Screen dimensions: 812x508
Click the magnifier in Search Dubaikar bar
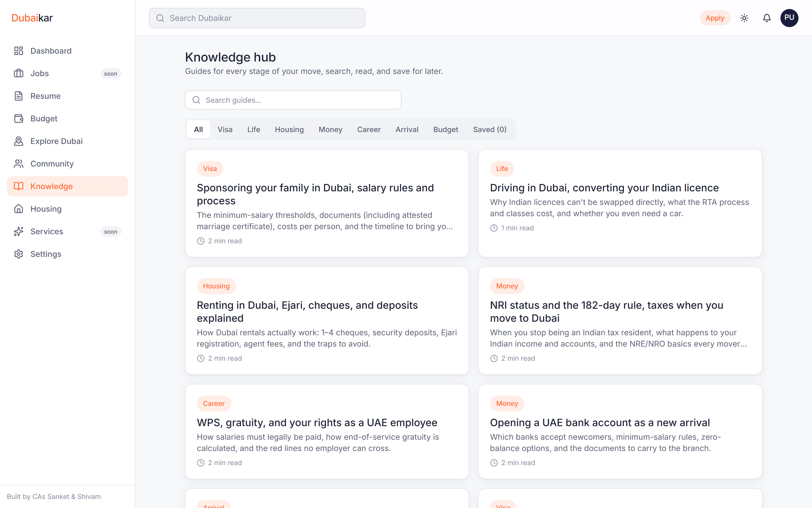(x=160, y=18)
